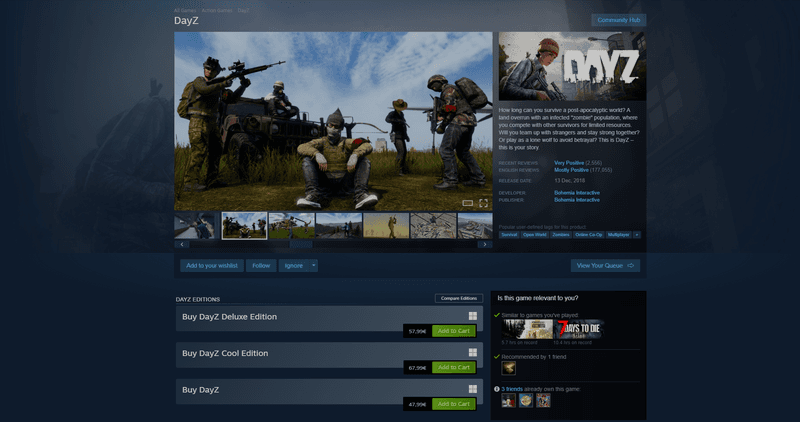Click the main screenshot image
This screenshot has height=422, width=800.
pyautogui.click(x=334, y=121)
